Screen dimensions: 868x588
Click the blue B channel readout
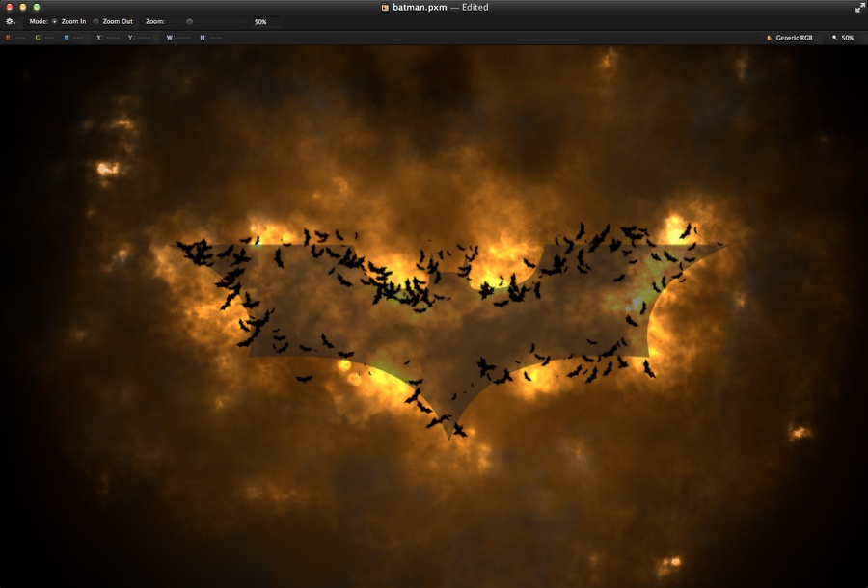click(x=73, y=38)
